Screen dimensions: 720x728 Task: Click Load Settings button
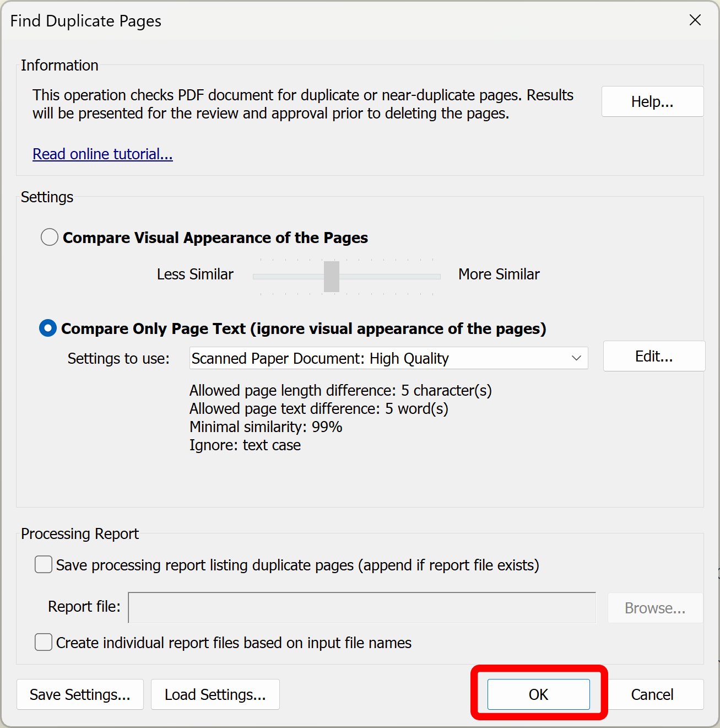(215, 694)
